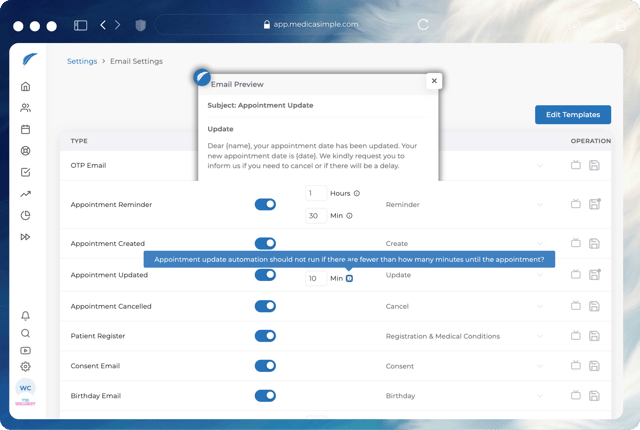Click the search magnifier icon in sidebar
Image resolution: width=640 pixels, height=430 pixels.
25,333
